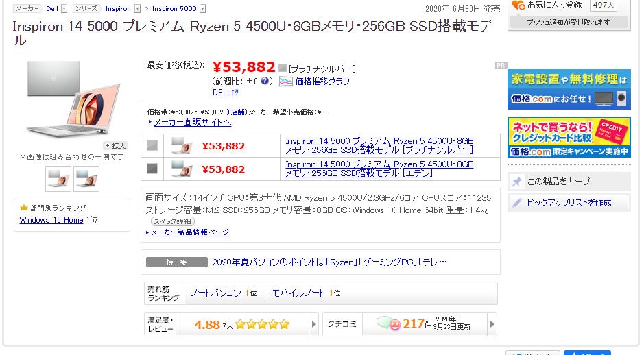The height and width of the screenshot is (355, 644).
Task: Click the five-star rating icons
Action: 263,325
